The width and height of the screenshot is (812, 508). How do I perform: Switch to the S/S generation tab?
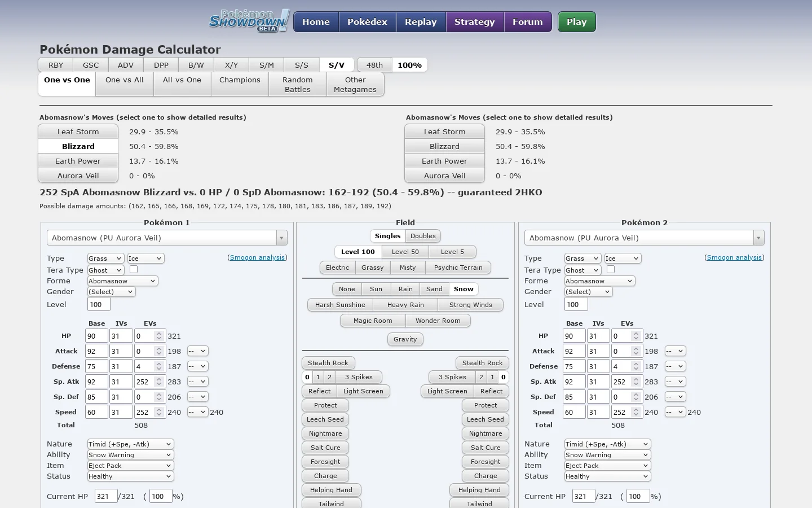click(302, 65)
